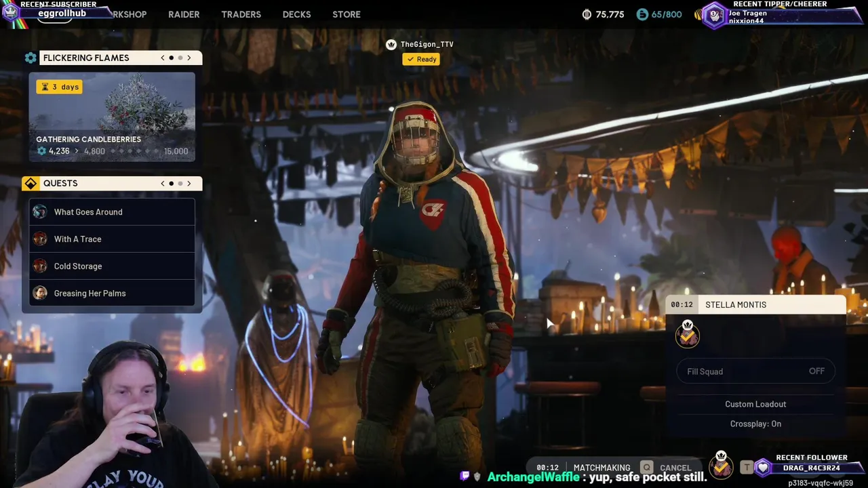868x488 pixels.
Task: Click the DRAG_R4C3R24 follower name
Action: (813, 468)
